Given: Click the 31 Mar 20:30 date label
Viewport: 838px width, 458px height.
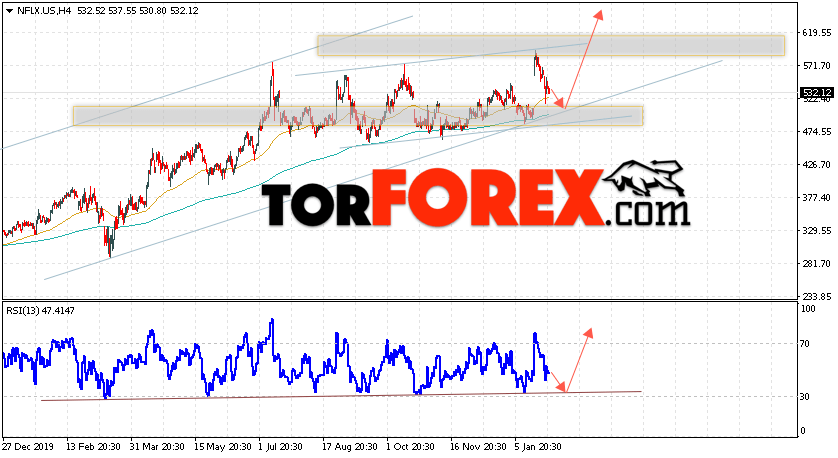Looking at the screenshot, I should click(157, 447).
